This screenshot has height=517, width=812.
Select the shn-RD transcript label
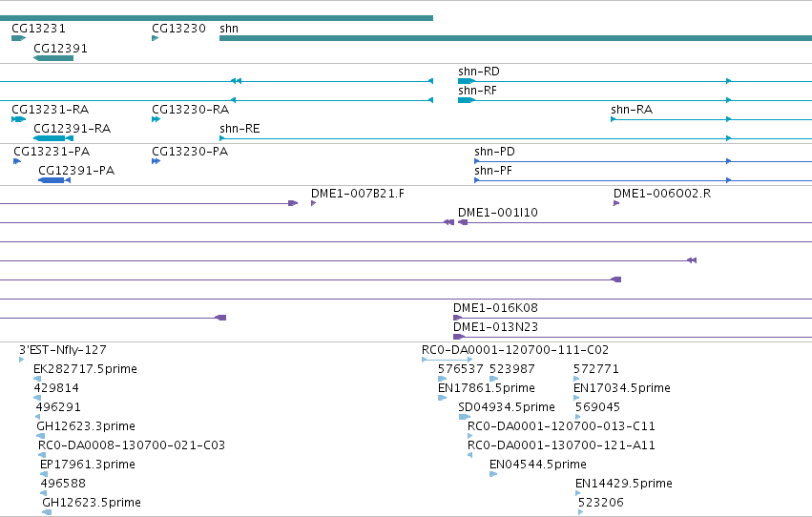click(x=478, y=72)
